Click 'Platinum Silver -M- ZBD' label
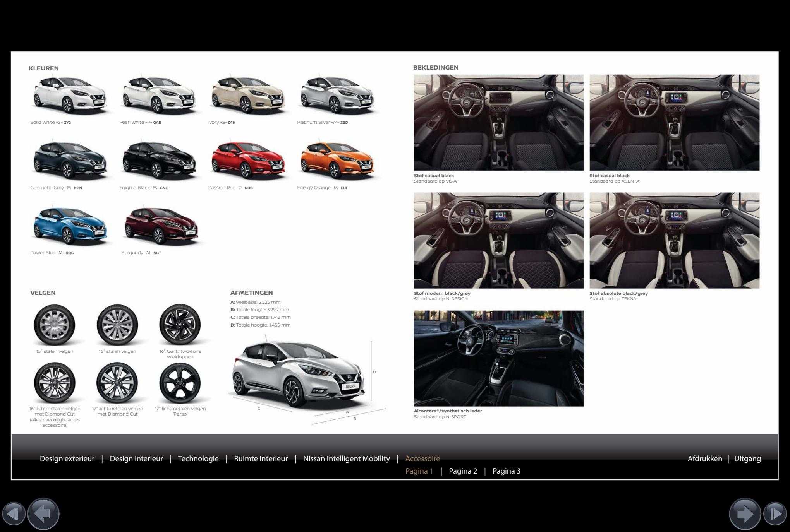The height and width of the screenshot is (532, 790). pyautogui.click(x=323, y=122)
